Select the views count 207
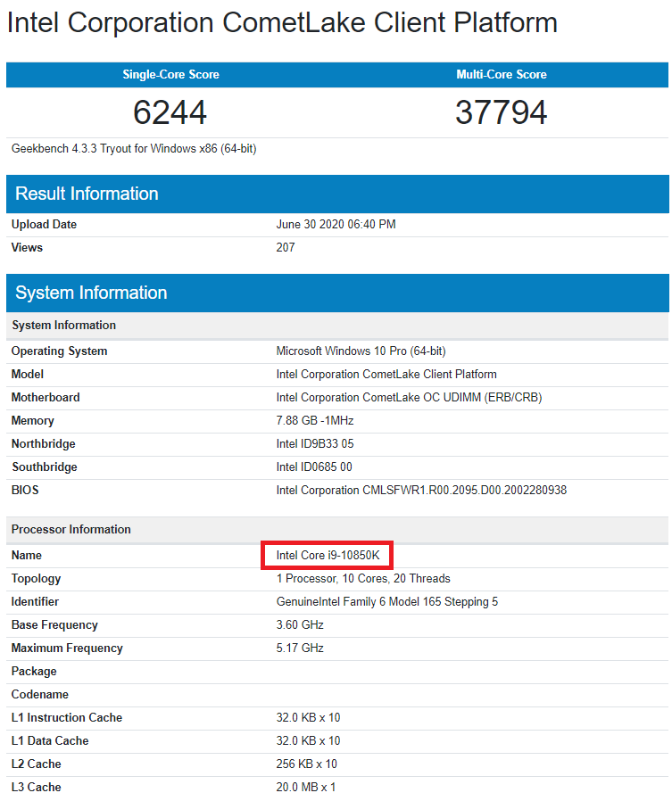Viewport: 672px width, 793px height. click(x=286, y=247)
